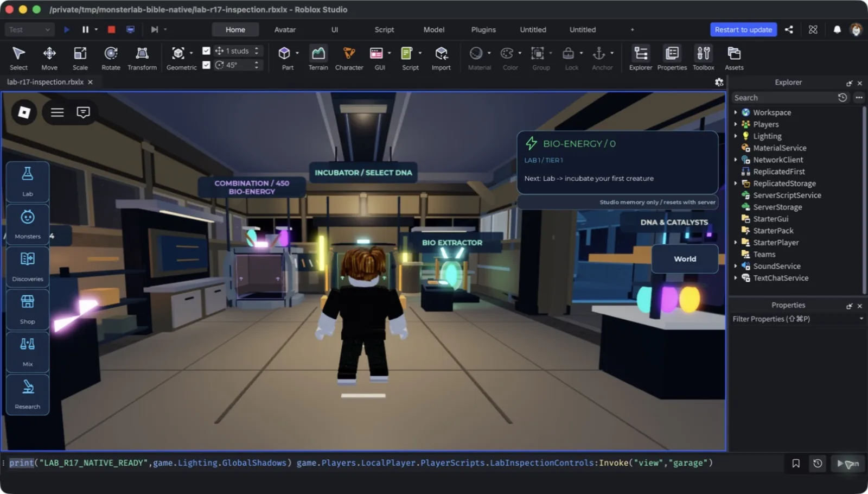The height and width of the screenshot is (494, 868).
Task: Expand the SoundService tree node
Action: click(x=736, y=266)
